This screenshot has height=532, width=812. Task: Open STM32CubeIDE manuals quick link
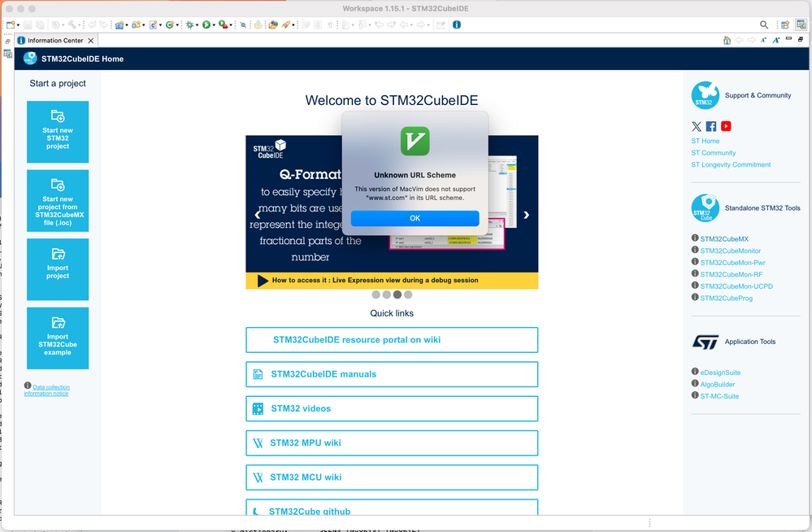[x=392, y=374]
